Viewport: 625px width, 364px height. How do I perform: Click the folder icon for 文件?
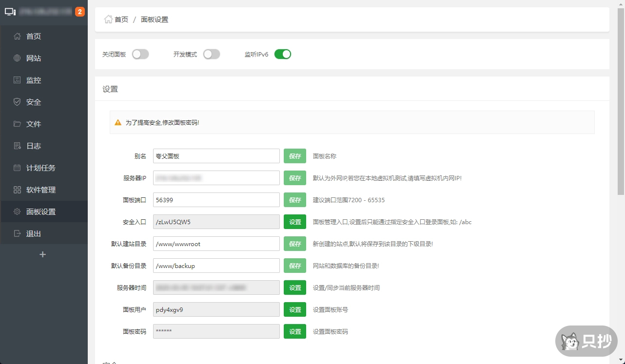point(17,124)
